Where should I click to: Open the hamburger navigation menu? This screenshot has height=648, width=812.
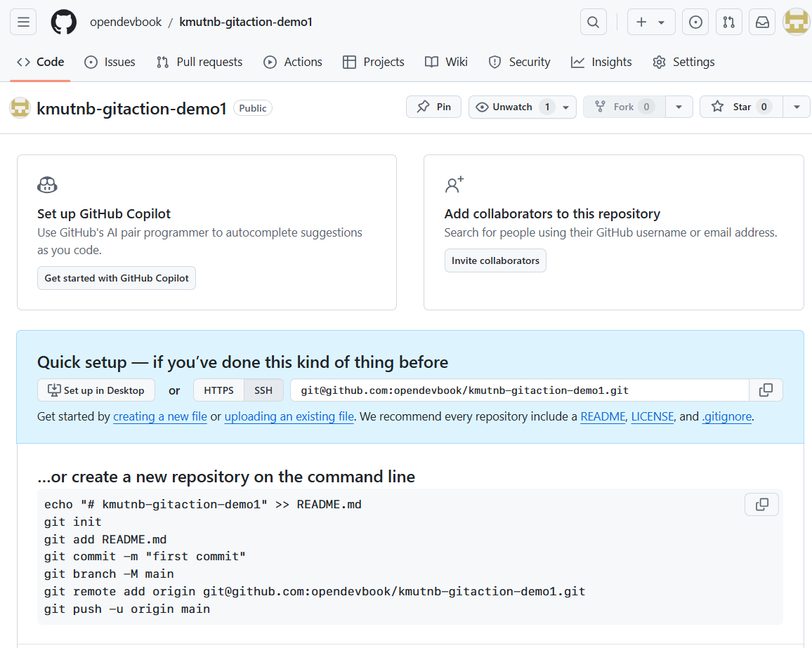tap(23, 22)
